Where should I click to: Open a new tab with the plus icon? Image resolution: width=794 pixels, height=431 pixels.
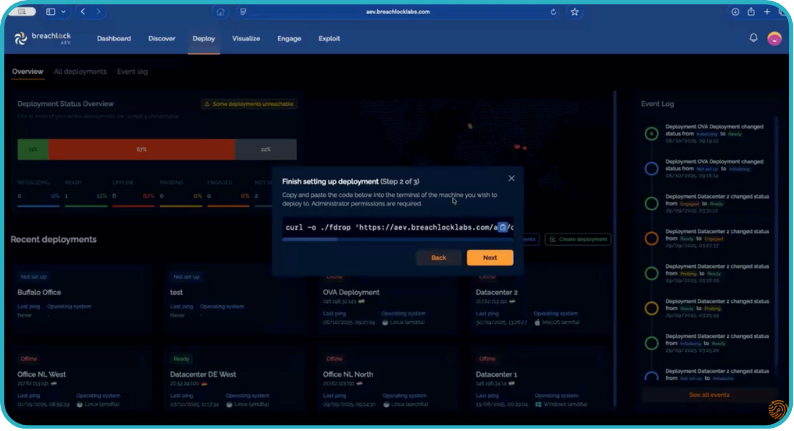click(x=767, y=12)
